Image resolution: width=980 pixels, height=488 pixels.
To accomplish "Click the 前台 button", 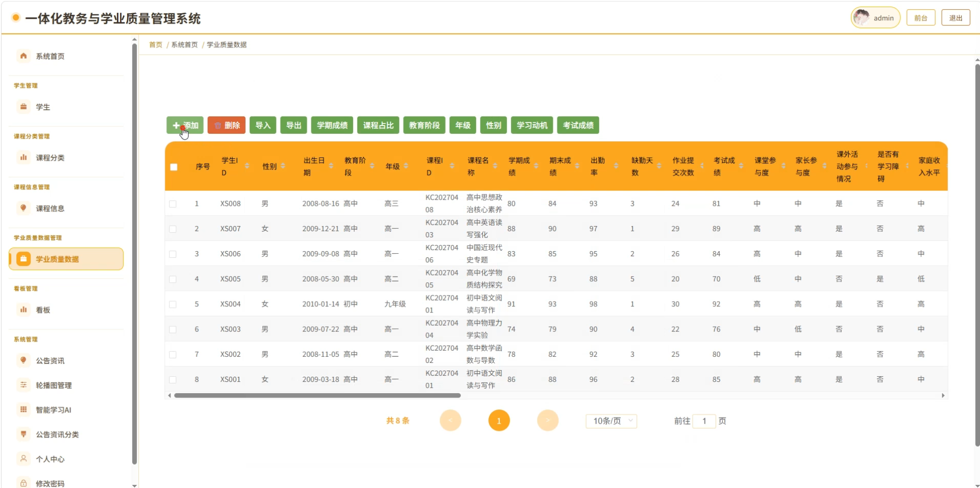I will tap(921, 17).
